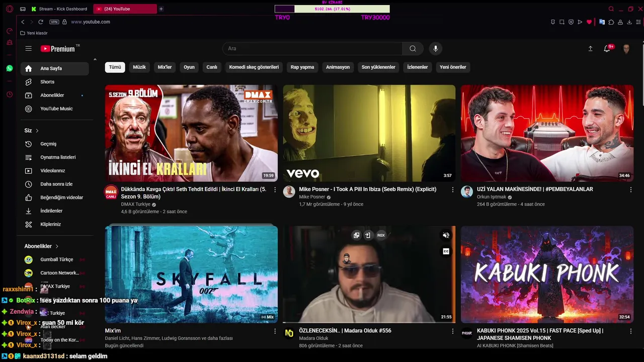Viewport: 644px width, 362px height.
Task: Open the Opera menu logo
Action: (9, 9)
